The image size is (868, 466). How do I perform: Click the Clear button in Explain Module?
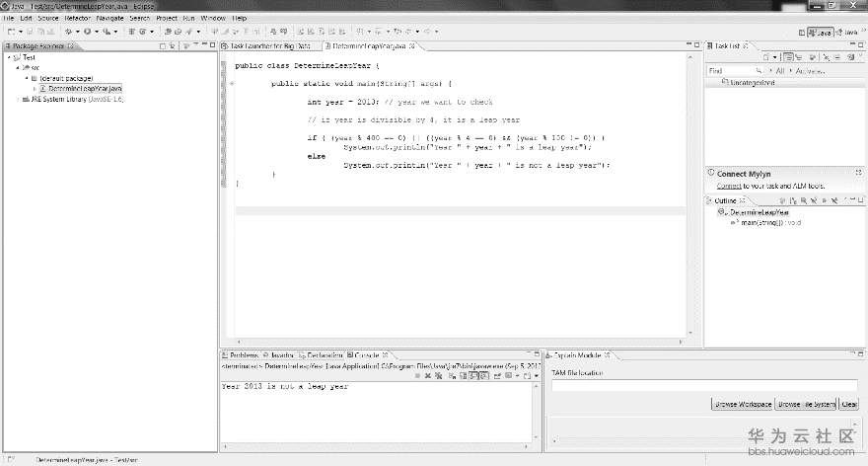(x=848, y=405)
